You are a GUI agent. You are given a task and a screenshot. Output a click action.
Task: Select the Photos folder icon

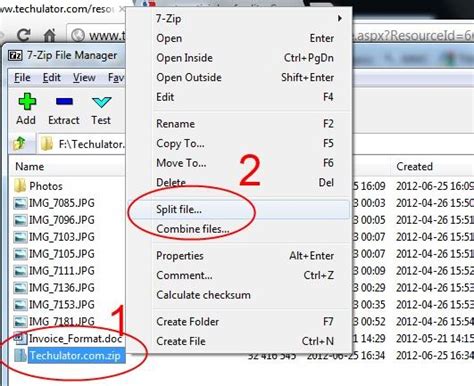tap(20, 186)
